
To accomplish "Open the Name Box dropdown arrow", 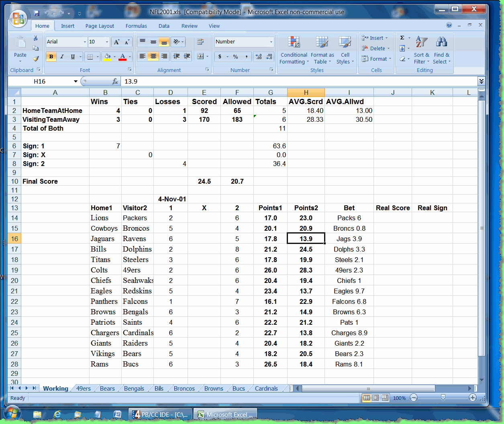I will 75,82.
